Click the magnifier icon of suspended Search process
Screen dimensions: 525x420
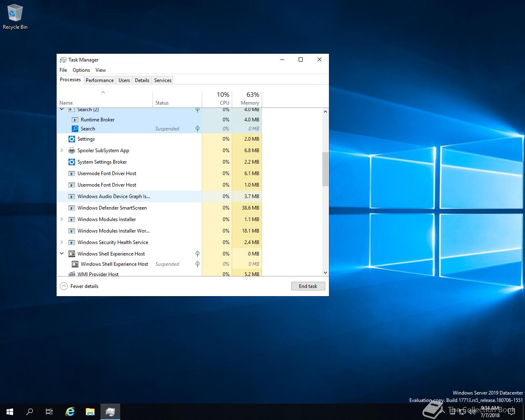[x=75, y=129]
